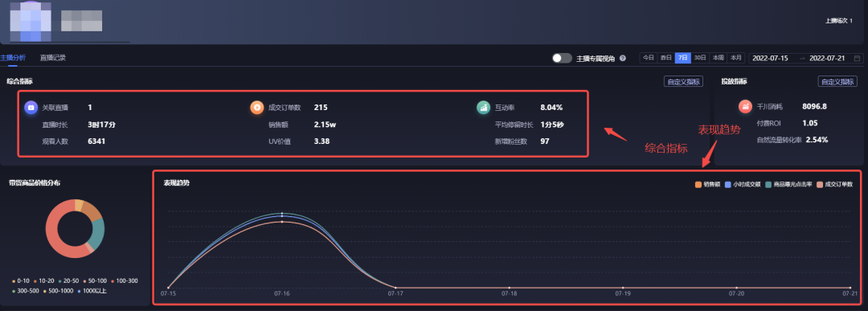Click the help icon beside 主播专属视角
The width and height of the screenshot is (868, 311).
pos(623,58)
